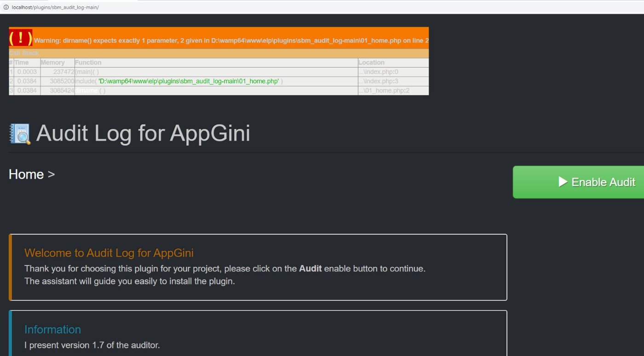Click the site info icon in address bar

tap(6, 7)
